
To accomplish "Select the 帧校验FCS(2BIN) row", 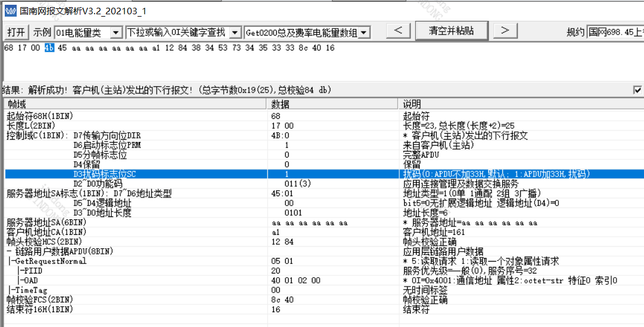I will click(x=324, y=300).
